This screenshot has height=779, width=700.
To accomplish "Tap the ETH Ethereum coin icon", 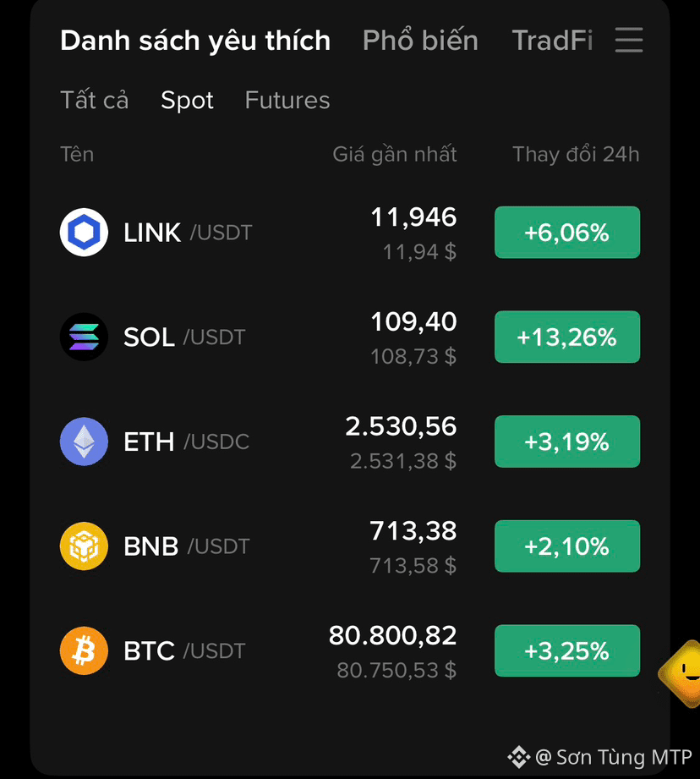I will (84, 442).
